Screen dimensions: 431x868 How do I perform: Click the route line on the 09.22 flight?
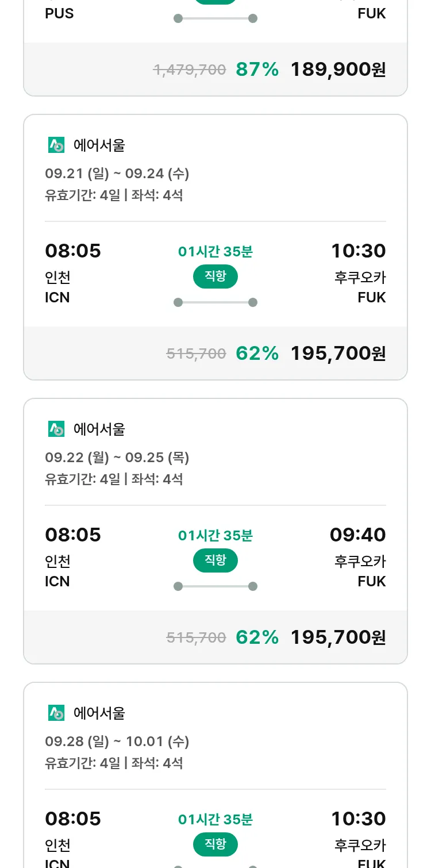(215, 586)
